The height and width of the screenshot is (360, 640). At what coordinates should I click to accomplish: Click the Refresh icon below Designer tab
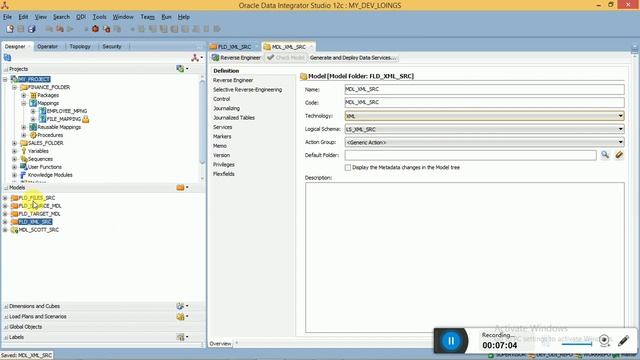tap(7, 58)
